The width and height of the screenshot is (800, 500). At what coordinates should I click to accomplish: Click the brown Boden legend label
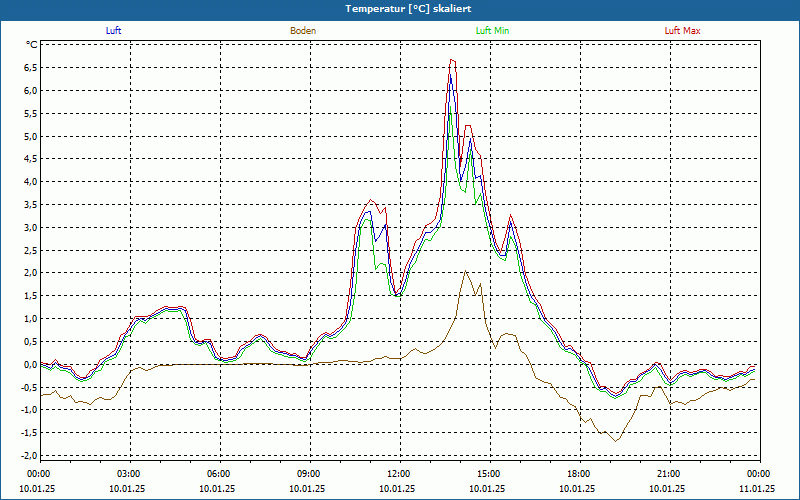tap(303, 31)
